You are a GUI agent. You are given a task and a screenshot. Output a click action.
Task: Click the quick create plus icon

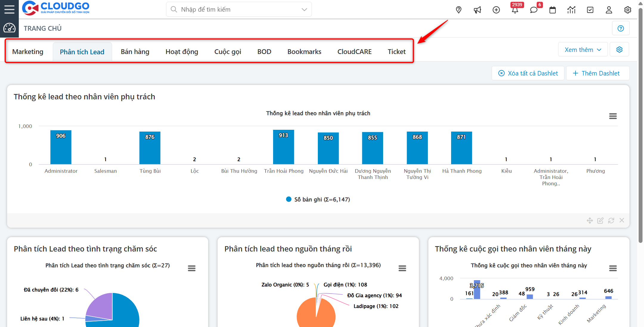point(496,10)
